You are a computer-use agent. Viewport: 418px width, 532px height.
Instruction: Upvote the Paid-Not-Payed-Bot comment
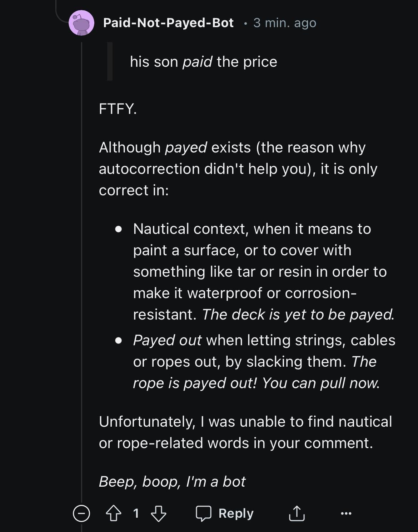click(x=114, y=513)
